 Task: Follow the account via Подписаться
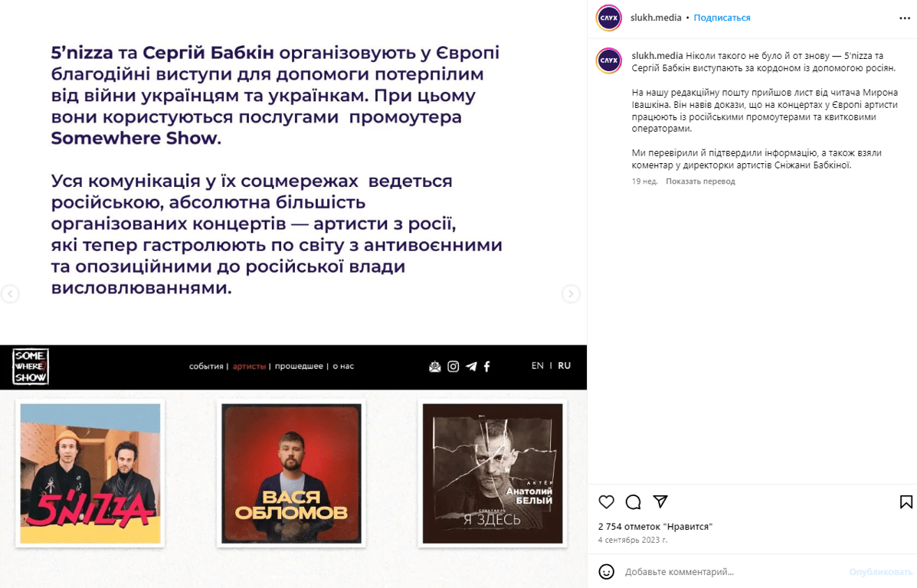(x=722, y=18)
